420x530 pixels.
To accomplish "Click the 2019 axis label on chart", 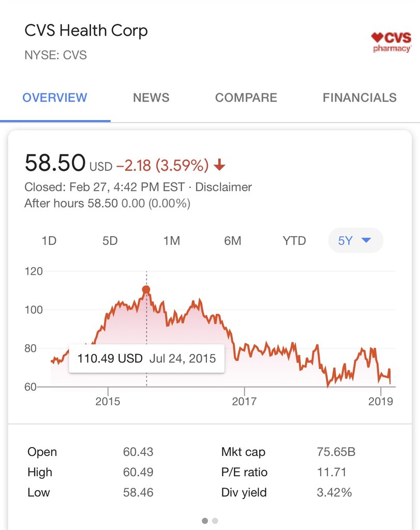I will pyautogui.click(x=381, y=401).
